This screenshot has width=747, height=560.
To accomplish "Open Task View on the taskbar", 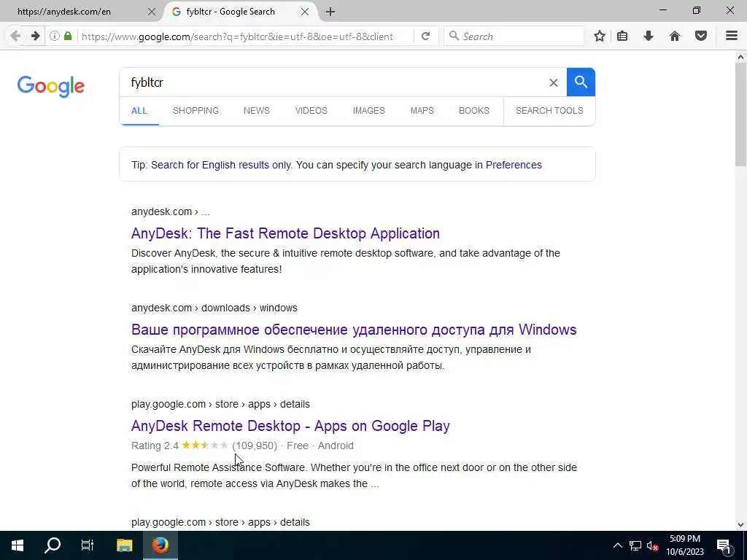I will [88, 545].
